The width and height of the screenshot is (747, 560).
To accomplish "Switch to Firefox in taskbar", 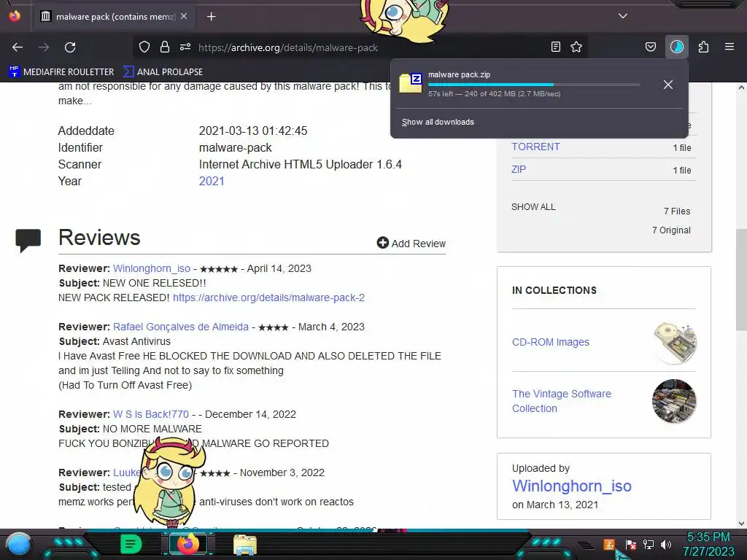I will 188,544.
